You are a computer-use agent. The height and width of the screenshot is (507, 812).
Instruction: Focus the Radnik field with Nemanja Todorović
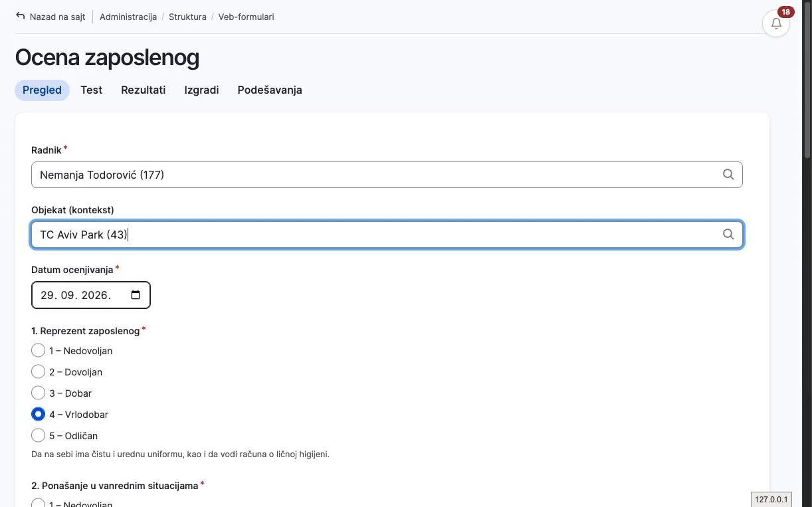tap(387, 175)
